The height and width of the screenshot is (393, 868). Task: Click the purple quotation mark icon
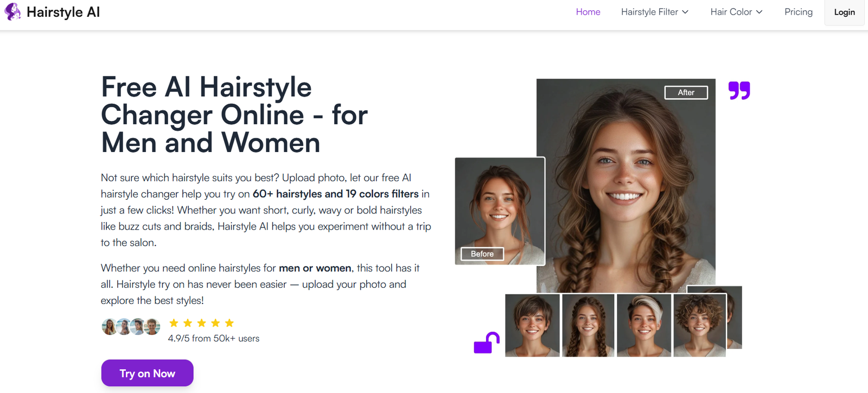(739, 90)
